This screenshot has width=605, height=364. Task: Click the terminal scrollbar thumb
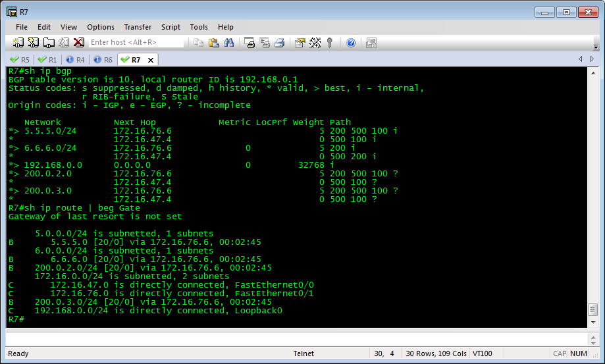coord(593,310)
